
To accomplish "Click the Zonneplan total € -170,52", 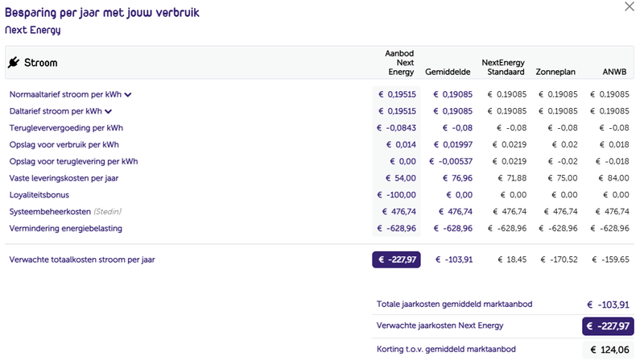I will pyautogui.click(x=559, y=259).
